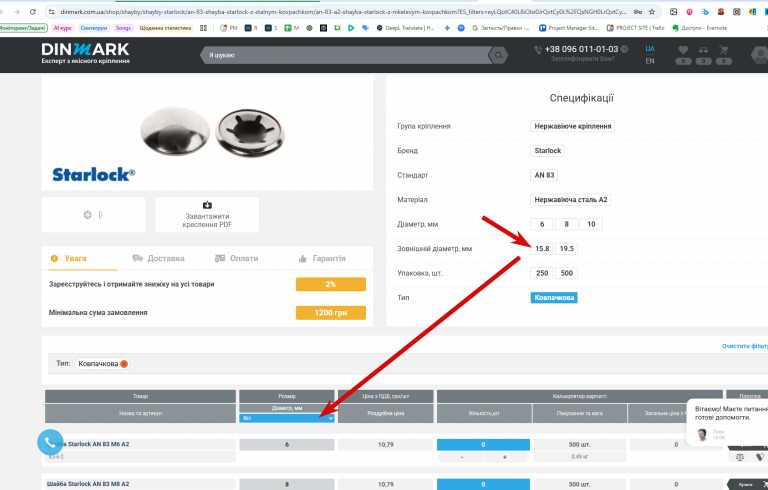Toggle the Starlock brand filter
Viewport: 768px width, 490px height.
tap(547, 150)
